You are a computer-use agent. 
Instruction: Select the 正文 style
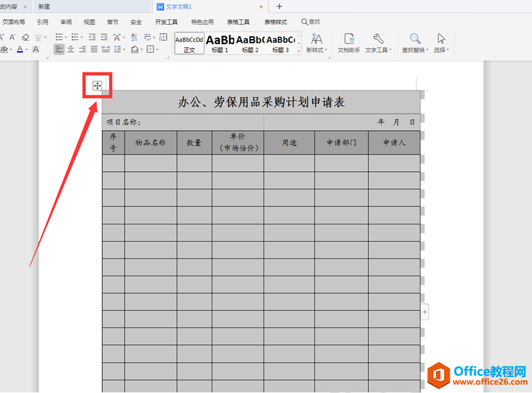(189, 44)
